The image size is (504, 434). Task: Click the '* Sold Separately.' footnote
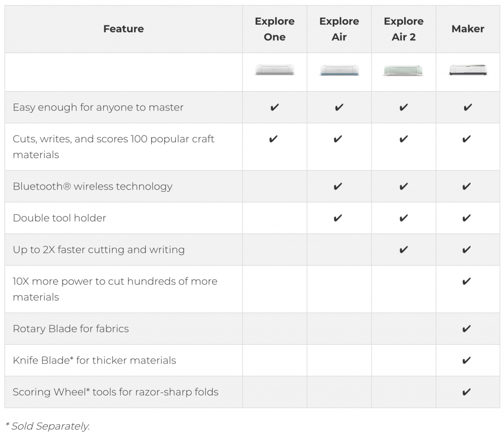[x=47, y=426]
